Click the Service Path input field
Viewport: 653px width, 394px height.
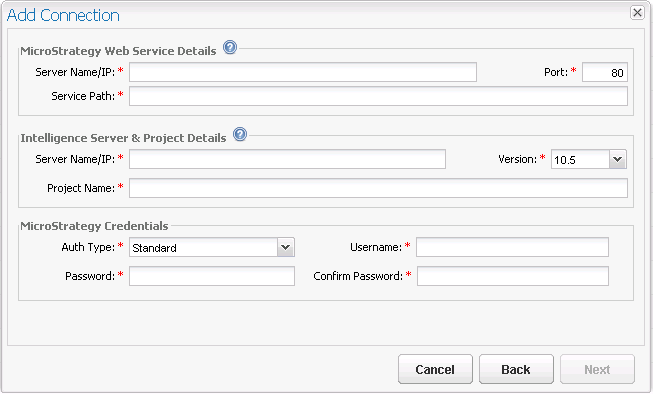click(x=378, y=96)
